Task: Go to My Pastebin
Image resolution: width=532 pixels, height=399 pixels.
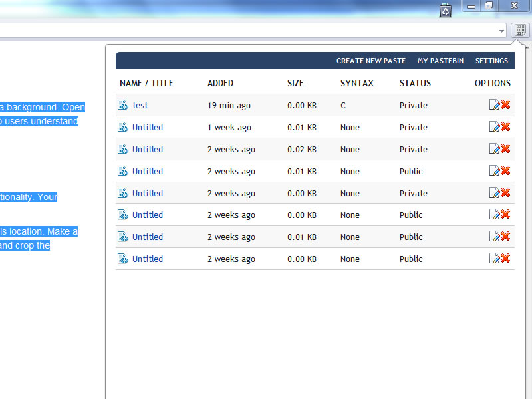Action: click(440, 61)
